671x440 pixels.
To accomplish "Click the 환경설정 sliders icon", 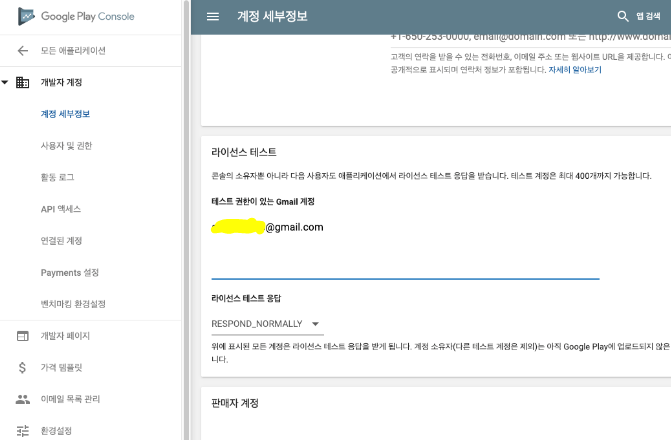I will (23, 431).
